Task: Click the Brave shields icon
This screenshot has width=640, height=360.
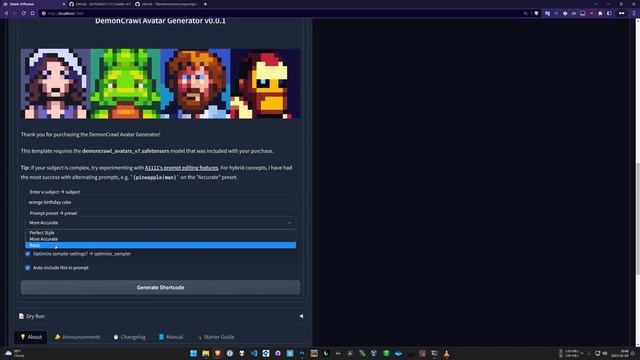Action: [x=536, y=13]
